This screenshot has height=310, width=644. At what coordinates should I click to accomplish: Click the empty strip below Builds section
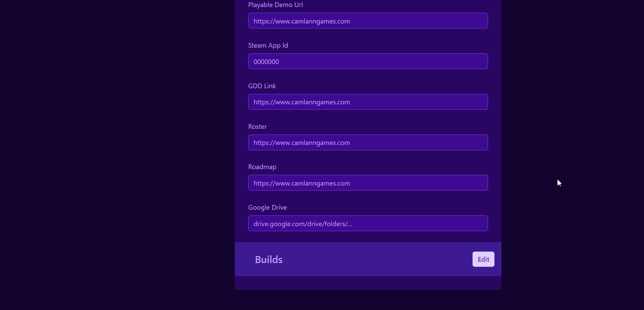point(368,283)
